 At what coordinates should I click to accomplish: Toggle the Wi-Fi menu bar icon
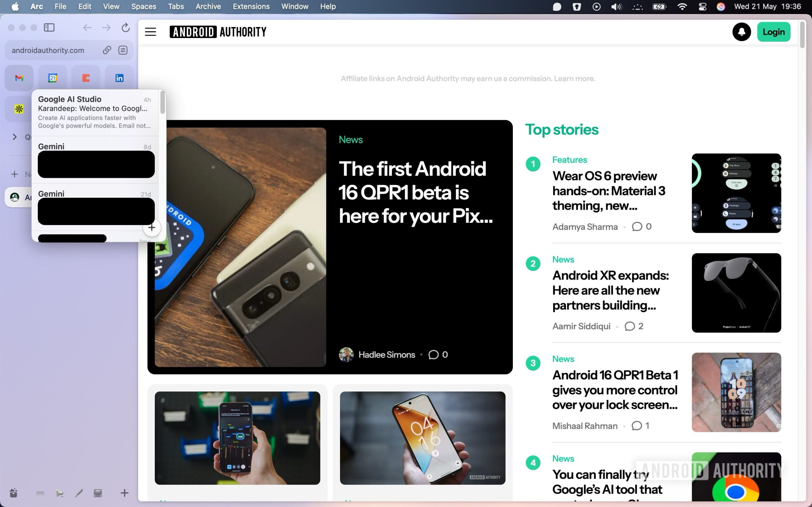pyautogui.click(x=682, y=7)
